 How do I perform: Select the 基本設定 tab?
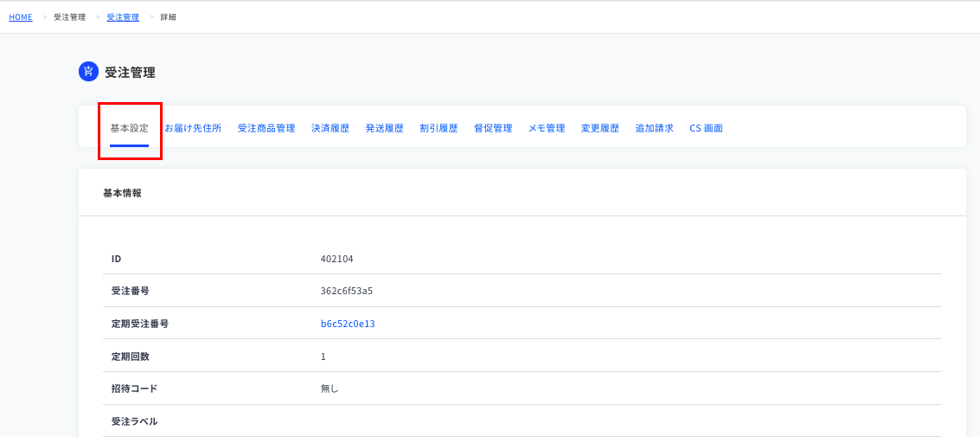(130, 128)
